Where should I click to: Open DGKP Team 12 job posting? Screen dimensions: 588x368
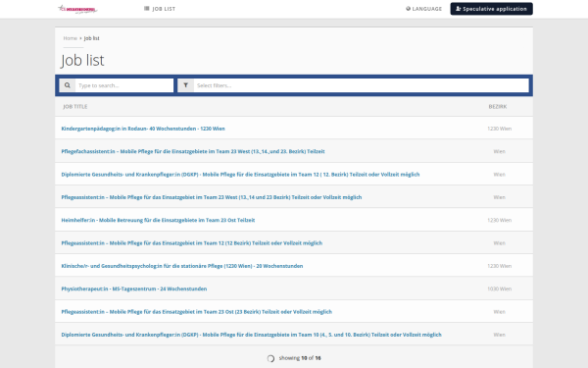point(240,175)
